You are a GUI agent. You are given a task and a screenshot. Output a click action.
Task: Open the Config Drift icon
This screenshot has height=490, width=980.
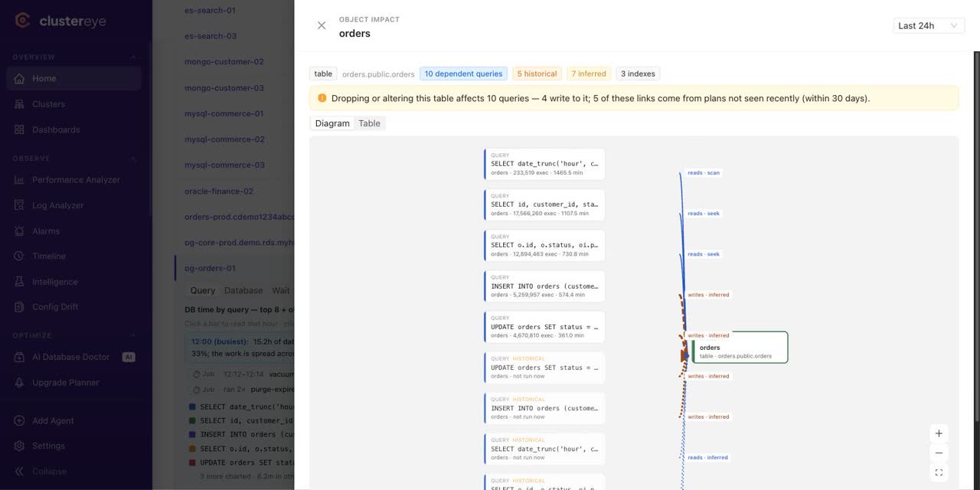click(19, 307)
